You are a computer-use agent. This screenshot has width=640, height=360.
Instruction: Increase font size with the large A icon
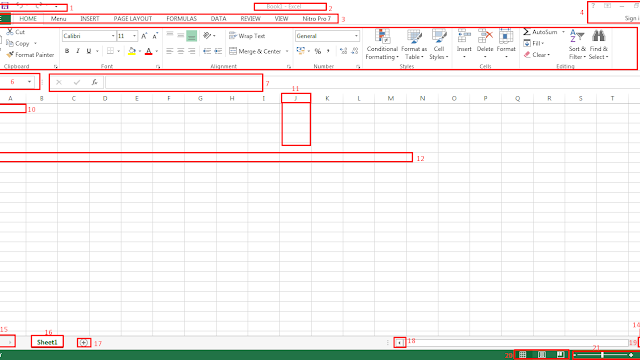click(144, 36)
